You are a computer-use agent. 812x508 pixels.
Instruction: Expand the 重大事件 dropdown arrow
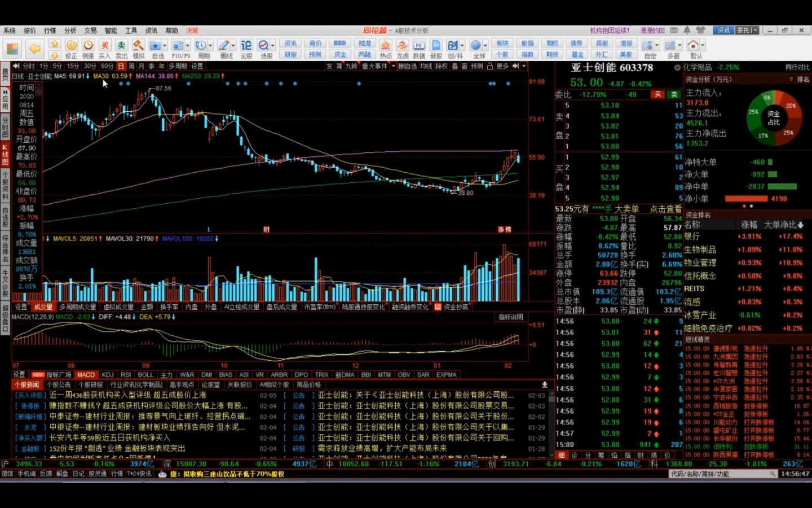click(392, 66)
